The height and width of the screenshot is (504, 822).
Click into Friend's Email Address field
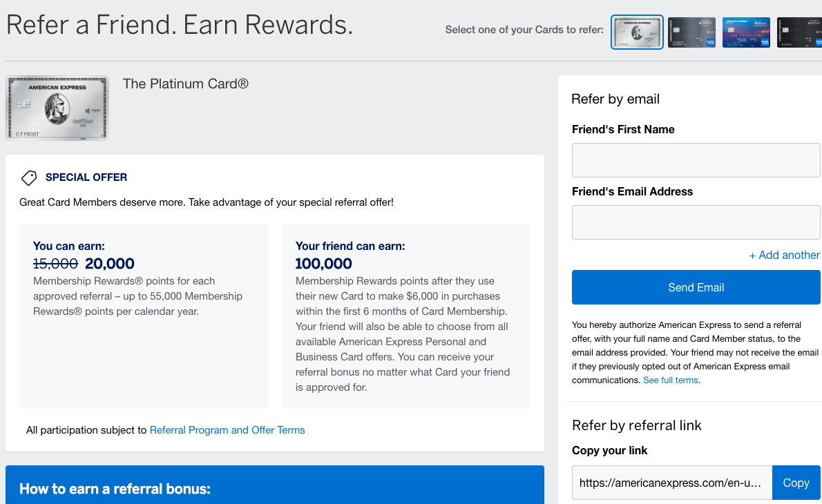pyautogui.click(x=696, y=222)
